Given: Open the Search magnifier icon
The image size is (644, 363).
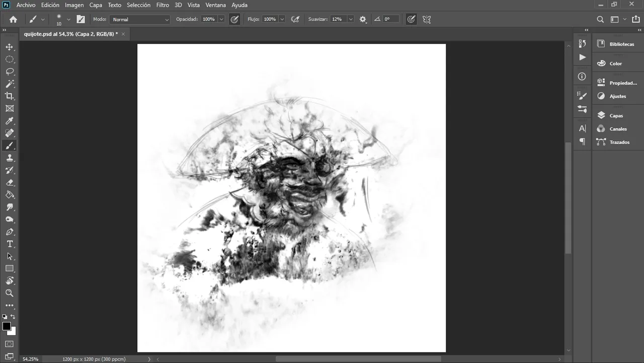Looking at the screenshot, I should point(600,19).
